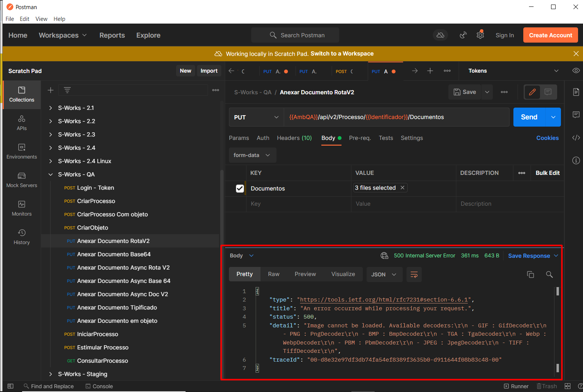Screen dimensions: 583x392
Task: Open the response Body dropdown
Action: (241, 256)
